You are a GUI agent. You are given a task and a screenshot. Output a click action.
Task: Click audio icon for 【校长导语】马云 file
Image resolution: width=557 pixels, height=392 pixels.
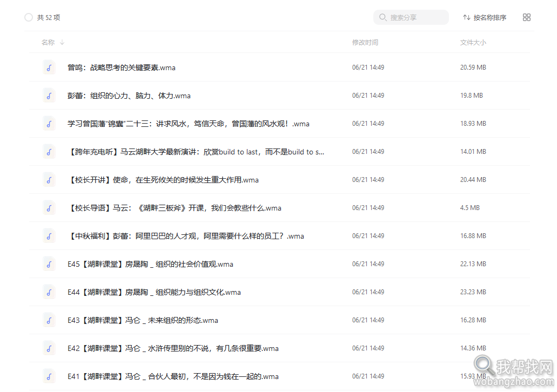[x=49, y=208]
